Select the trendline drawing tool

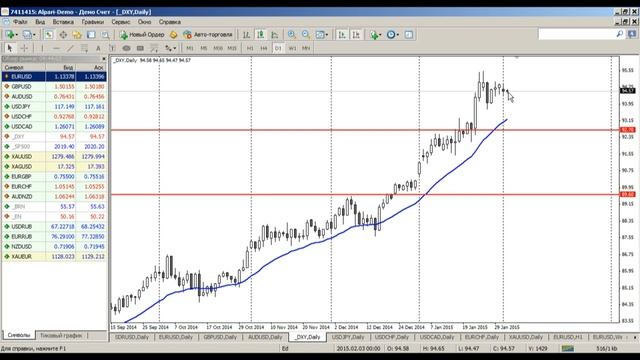(70, 48)
